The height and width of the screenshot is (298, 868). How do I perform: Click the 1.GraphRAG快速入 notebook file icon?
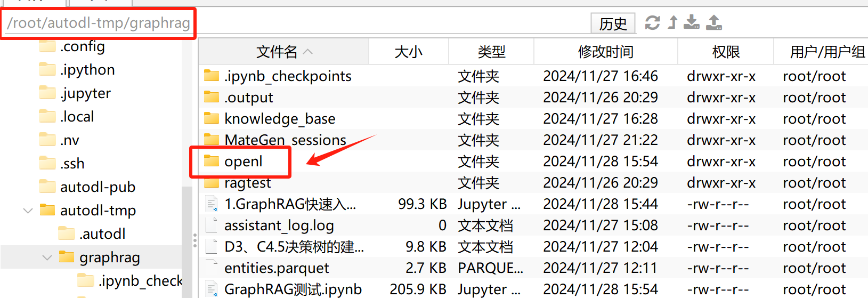pos(212,204)
